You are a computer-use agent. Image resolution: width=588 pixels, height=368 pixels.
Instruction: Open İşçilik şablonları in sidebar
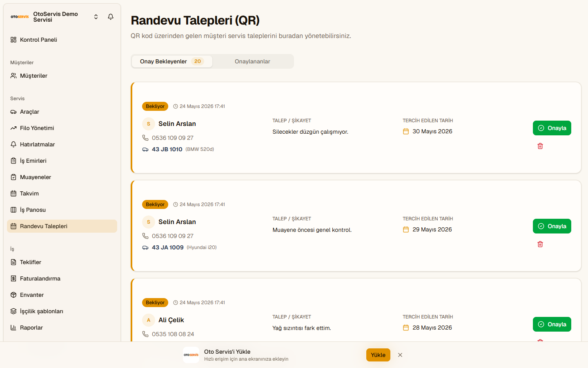(x=62, y=311)
